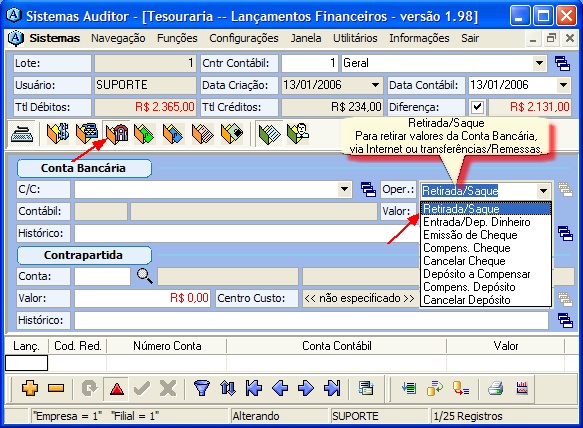The width and height of the screenshot is (583, 428).
Task: Click the yellow minus delete record icon
Action: point(56,389)
